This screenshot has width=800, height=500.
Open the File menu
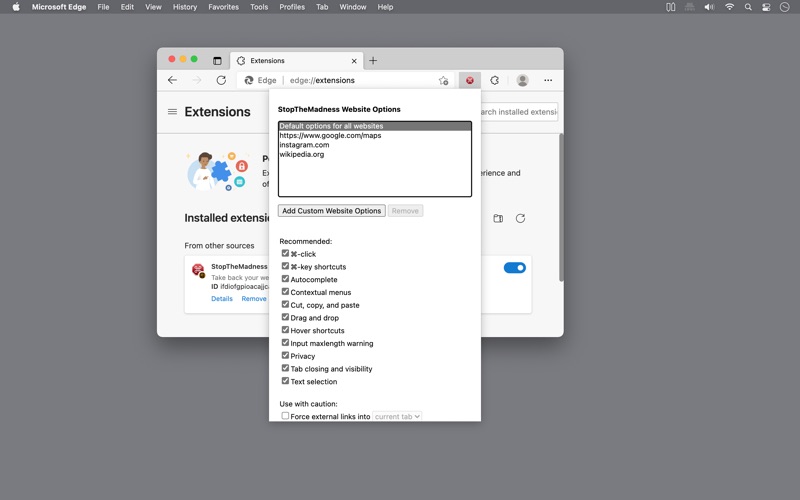104,7
